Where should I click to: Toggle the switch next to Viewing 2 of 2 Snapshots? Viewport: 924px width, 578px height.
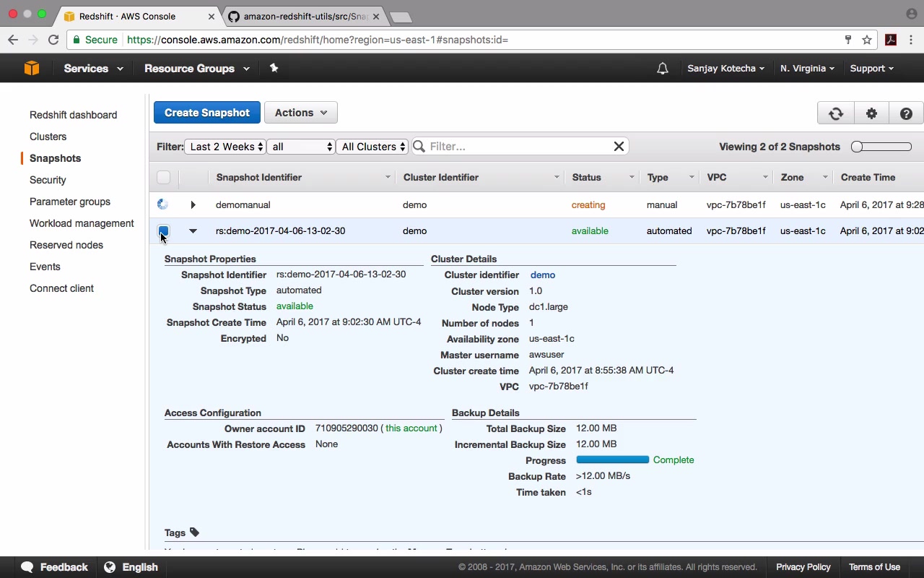[x=881, y=147]
